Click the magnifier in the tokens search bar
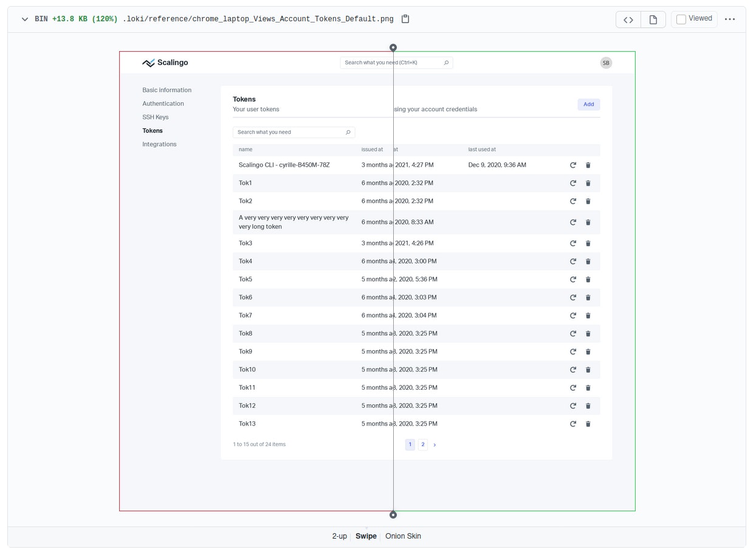This screenshot has height=552, width=756. click(x=348, y=132)
